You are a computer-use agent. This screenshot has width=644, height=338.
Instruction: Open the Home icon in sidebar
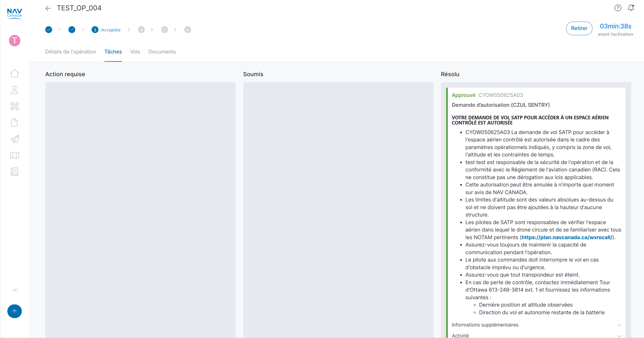(14, 73)
